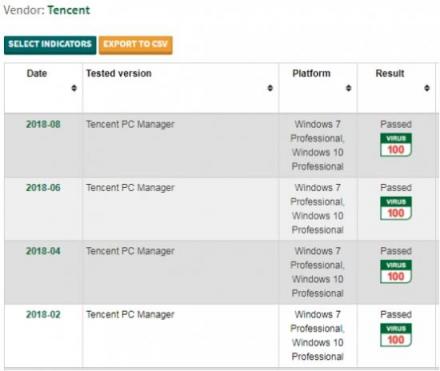Click the Date column header
The width and height of the screenshot is (440, 371).
(x=37, y=73)
